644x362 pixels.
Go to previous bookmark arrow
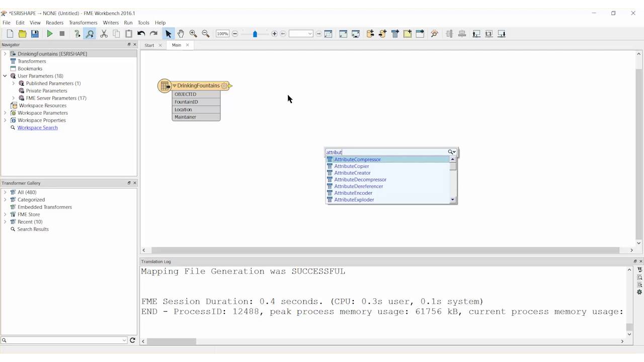(x=283, y=34)
